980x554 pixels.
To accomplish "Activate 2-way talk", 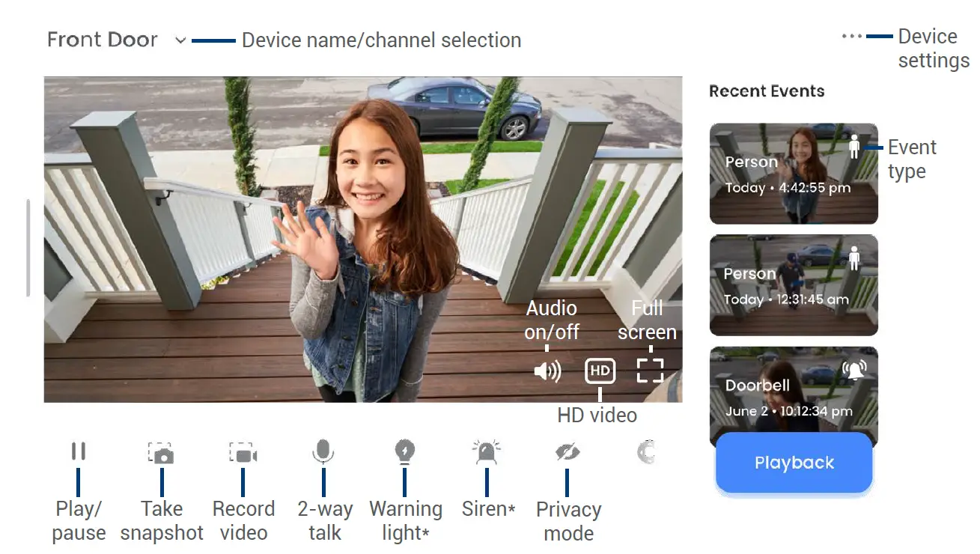I will (x=323, y=451).
